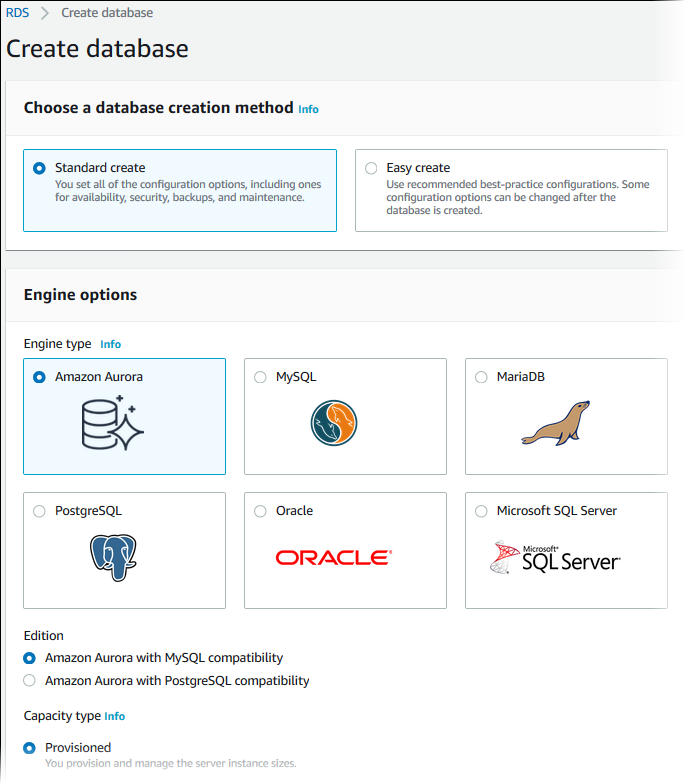Screen dimensions: 686x784
Task: Choose the Easy create option
Action: click(x=371, y=168)
